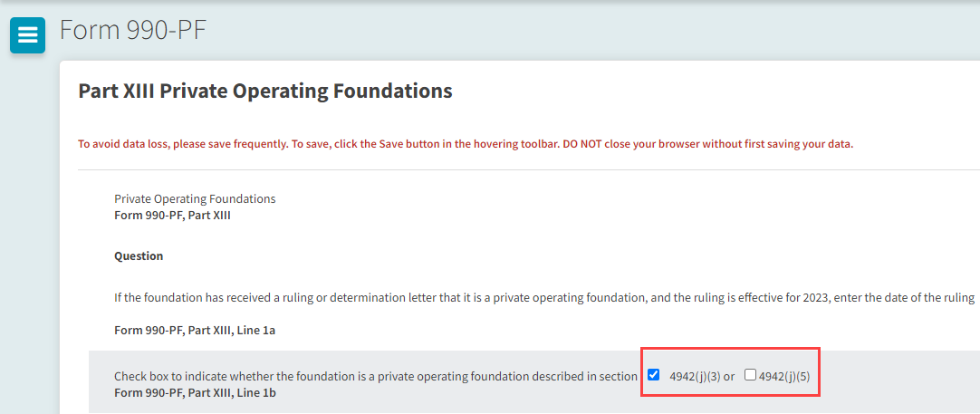Click the plain 'Private Operating Foundations' label

[195, 198]
